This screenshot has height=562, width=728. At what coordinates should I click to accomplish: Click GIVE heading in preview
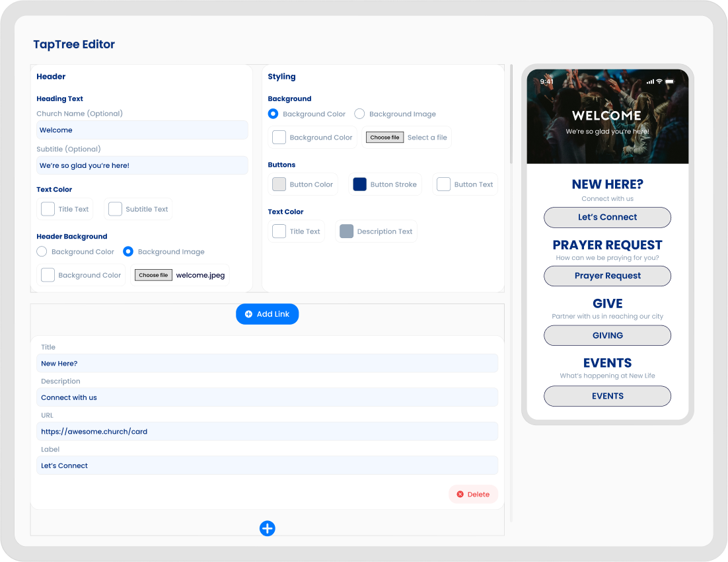(607, 303)
